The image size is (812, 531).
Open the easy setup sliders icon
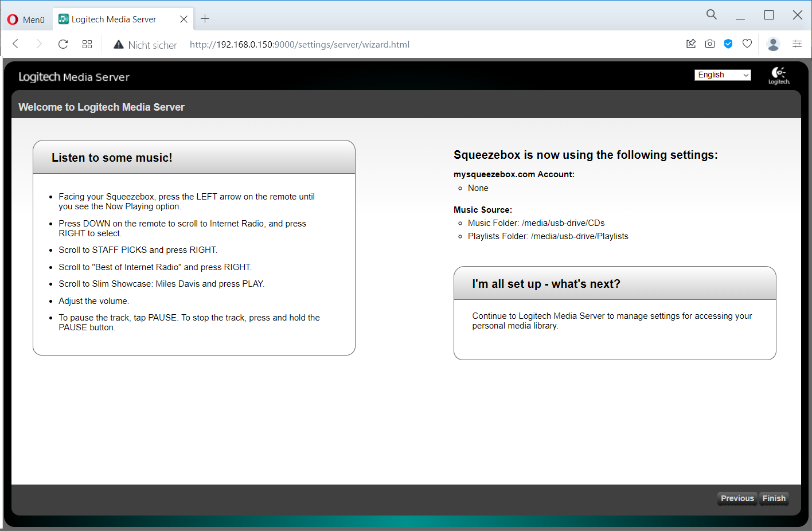pyautogui.click(x=797, y=44)
